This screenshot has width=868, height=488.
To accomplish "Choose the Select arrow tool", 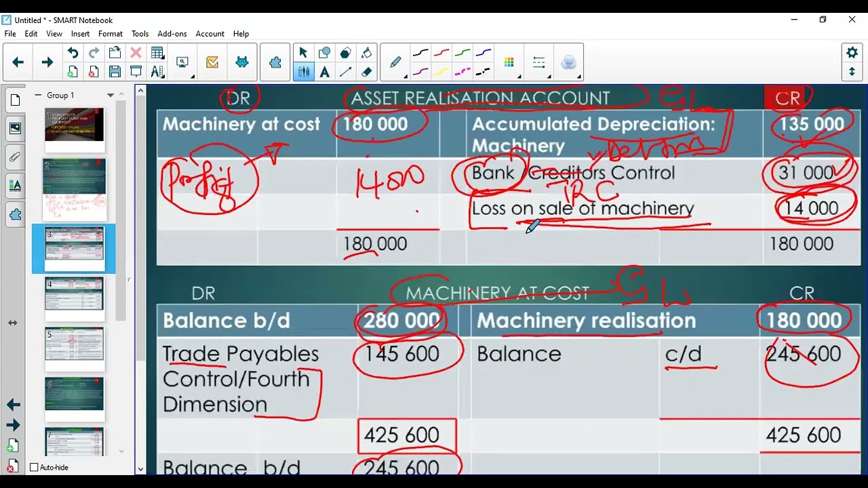I will 303,53.
